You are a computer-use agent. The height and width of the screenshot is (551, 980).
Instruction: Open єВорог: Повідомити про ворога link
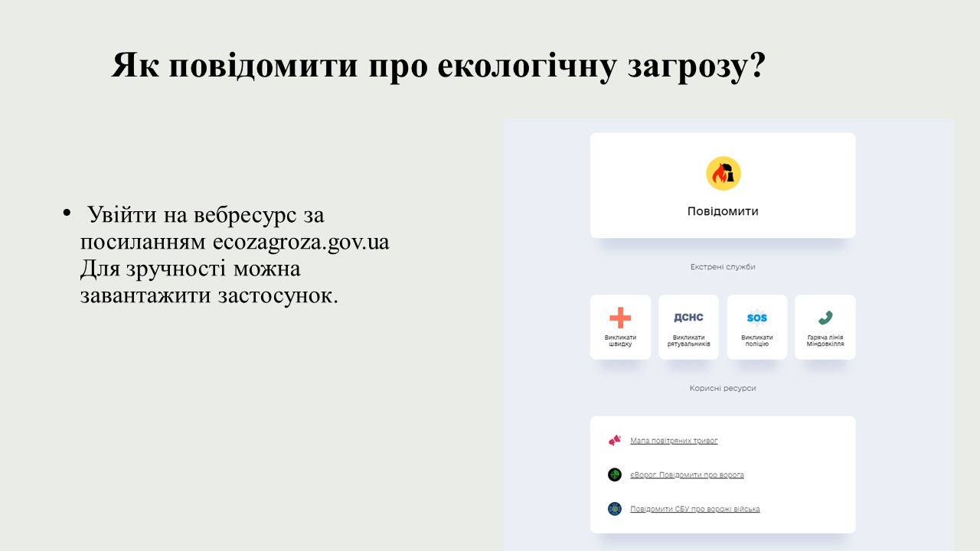(687, 474)
